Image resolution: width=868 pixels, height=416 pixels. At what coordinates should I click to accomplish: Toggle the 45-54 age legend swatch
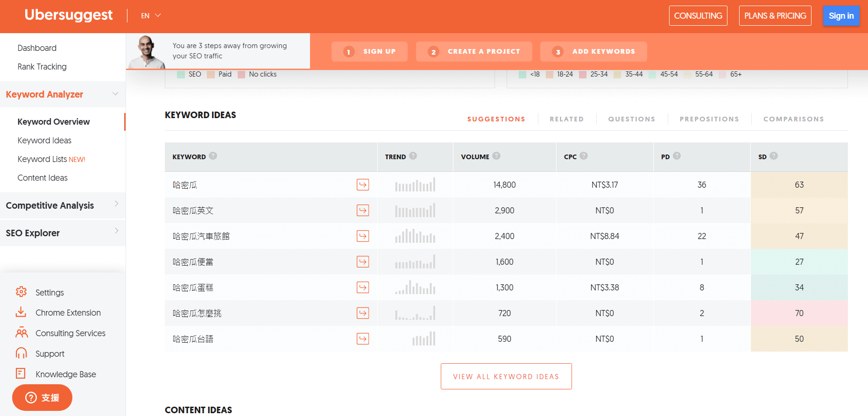pos(652,74)
